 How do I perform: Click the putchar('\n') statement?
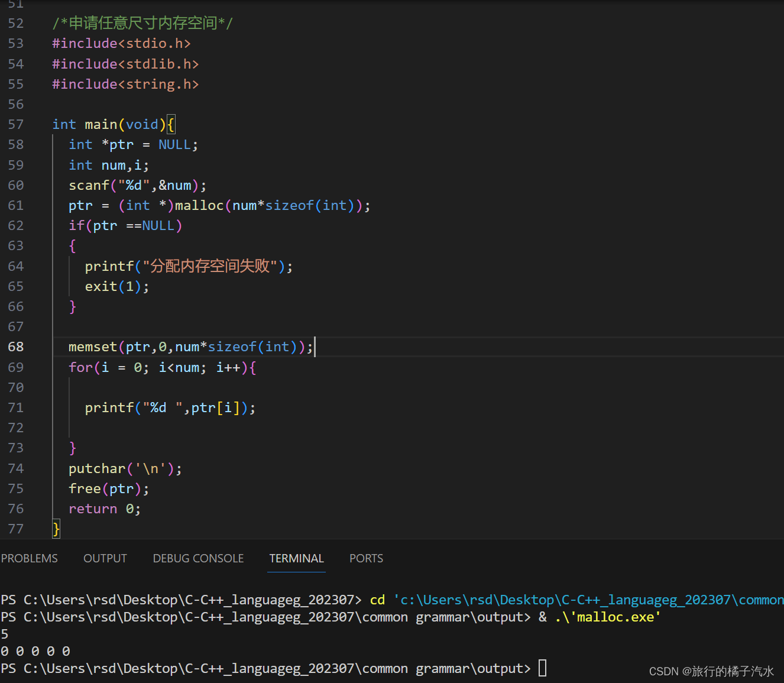tap(125, 468)
